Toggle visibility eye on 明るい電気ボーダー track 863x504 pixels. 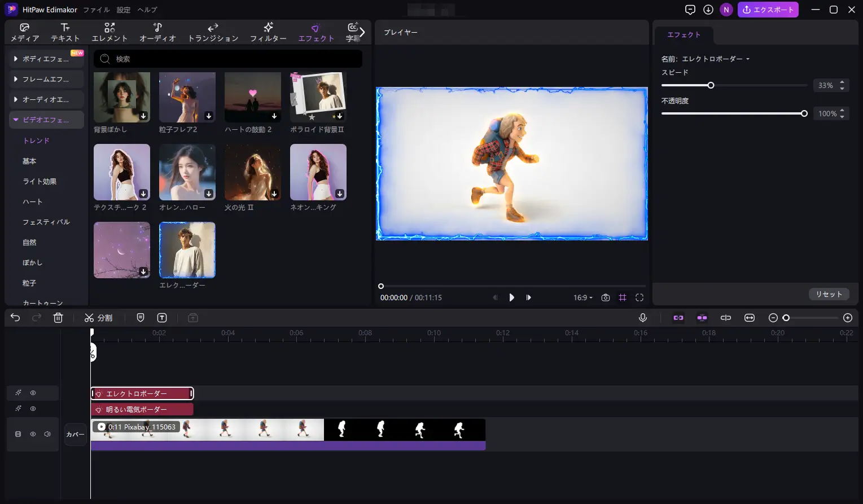(x=33, y=409)
